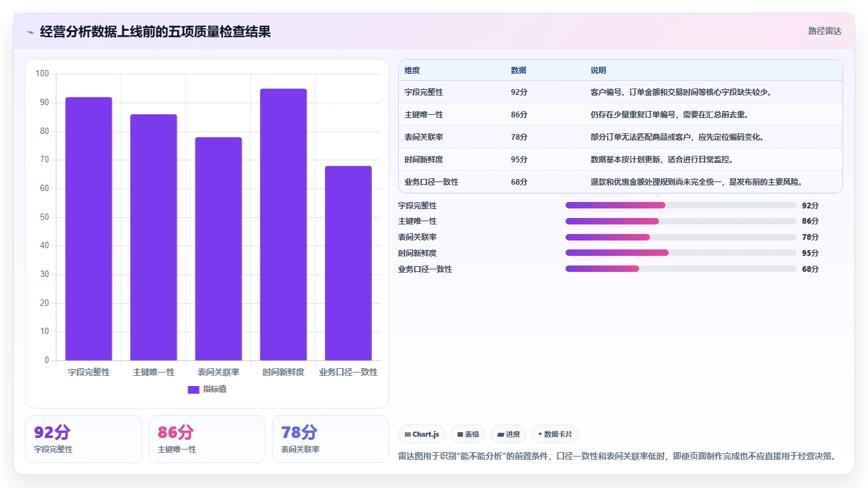Open the 86分 主键唯一性 stat card
This screenshot has height=488, width=868.
tap(207, 439)
